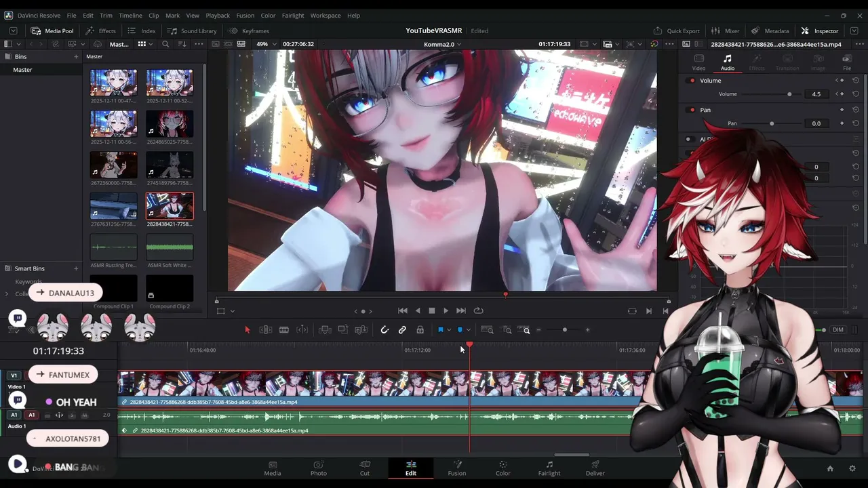Open Project Settings gear icon
Screen dimensions: 868x488
coord(852,468)
